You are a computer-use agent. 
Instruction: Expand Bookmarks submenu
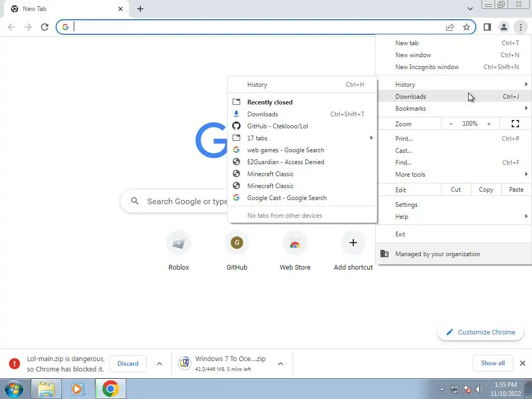tap(454, 108)
